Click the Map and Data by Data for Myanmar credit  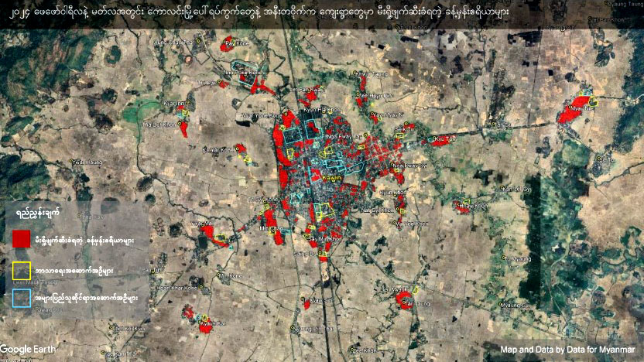point(567,350)
